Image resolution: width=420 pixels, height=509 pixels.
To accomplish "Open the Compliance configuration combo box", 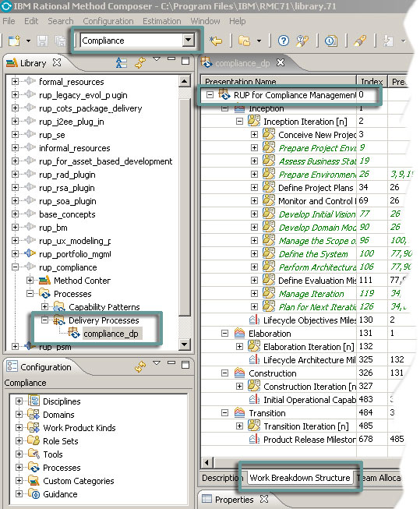I will pos(189,41).
